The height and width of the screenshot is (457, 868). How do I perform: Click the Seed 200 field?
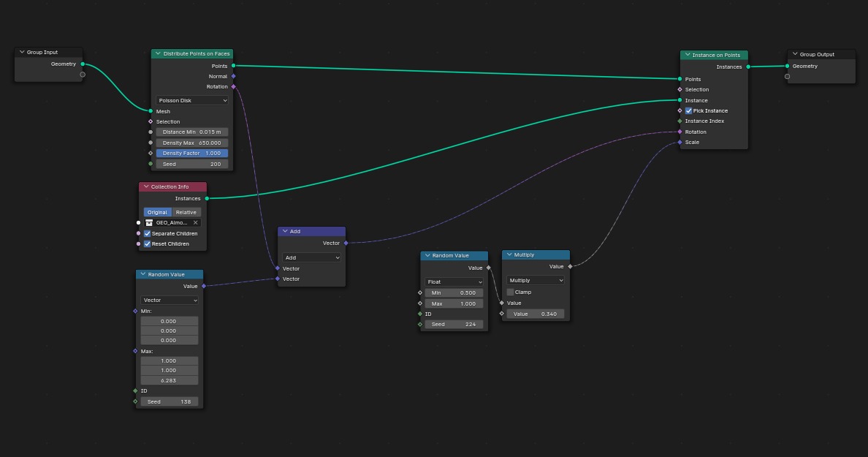192,164
